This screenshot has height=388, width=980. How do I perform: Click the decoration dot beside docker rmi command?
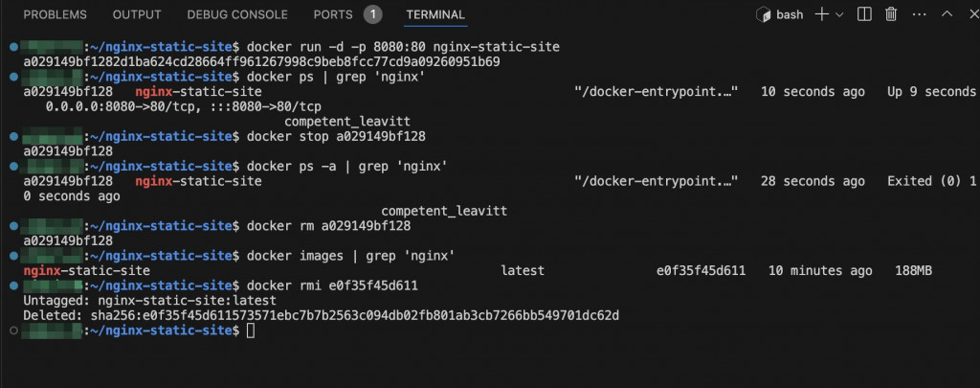pos(13,286)
